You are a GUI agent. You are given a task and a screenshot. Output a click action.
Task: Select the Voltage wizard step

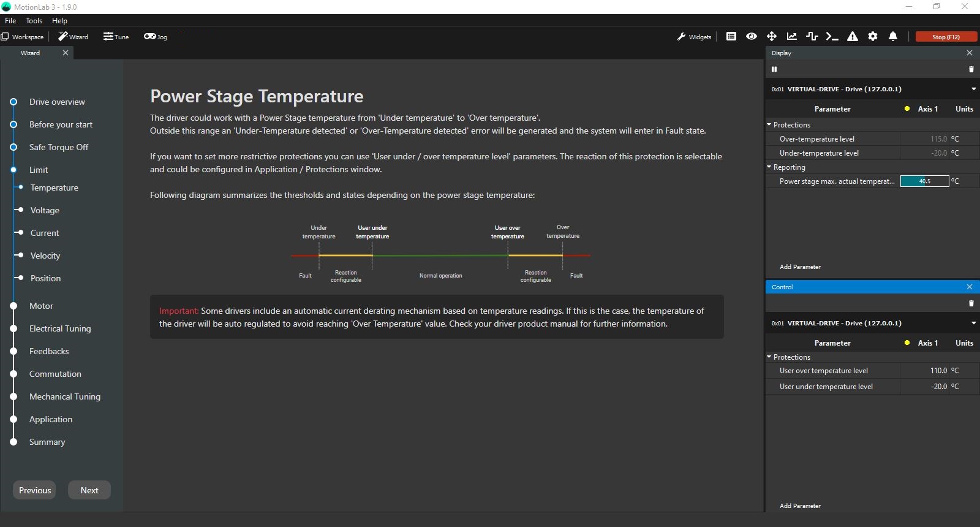[45, 210]
